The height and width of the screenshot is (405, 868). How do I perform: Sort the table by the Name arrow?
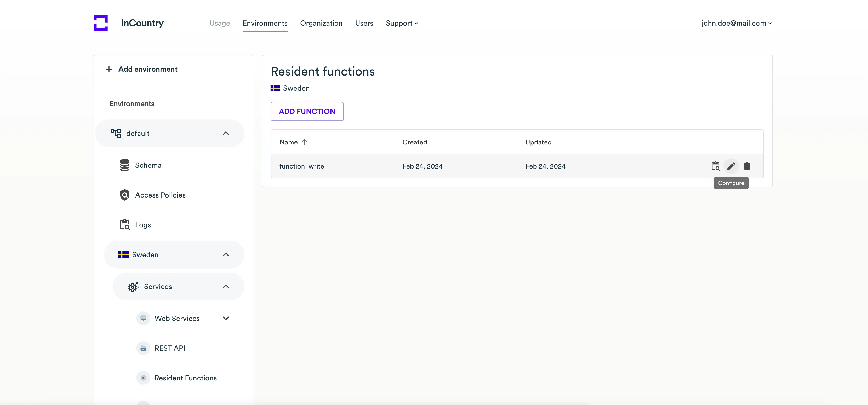tap(305, 142)
